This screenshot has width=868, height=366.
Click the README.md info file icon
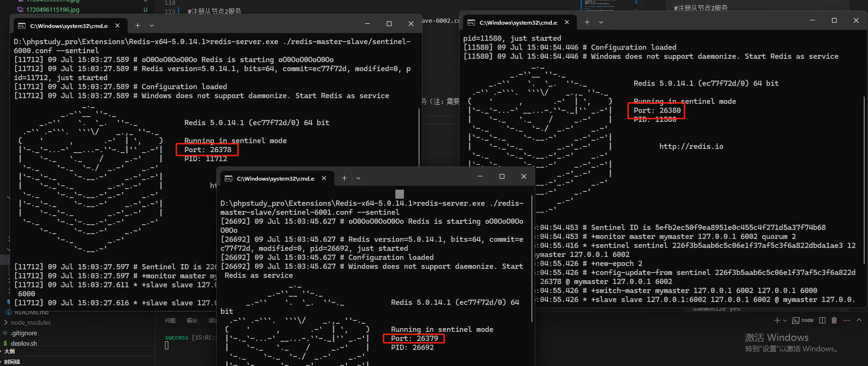click(x=9, y=312)
